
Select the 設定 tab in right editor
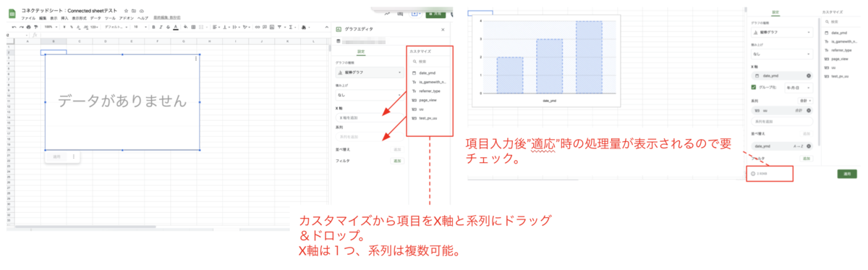(775, 12)
